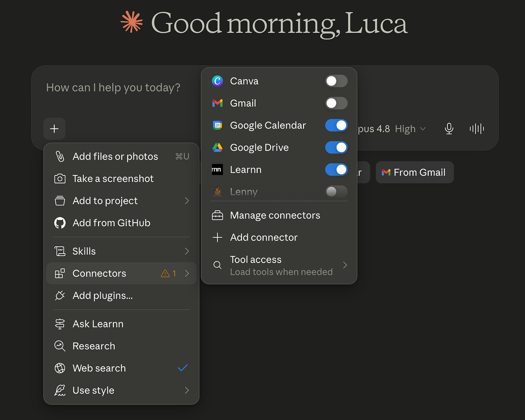The height and width of the screenshot is (420, 525).
Task: Click the globe icon for Web search
Action: click(60, 368)
